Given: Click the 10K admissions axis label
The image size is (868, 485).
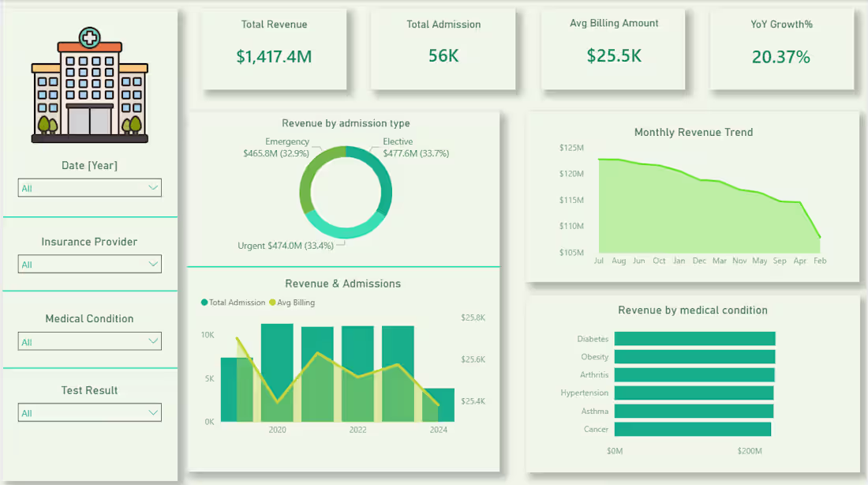Looking at the screenshot, I should click(x=208, y=335).
